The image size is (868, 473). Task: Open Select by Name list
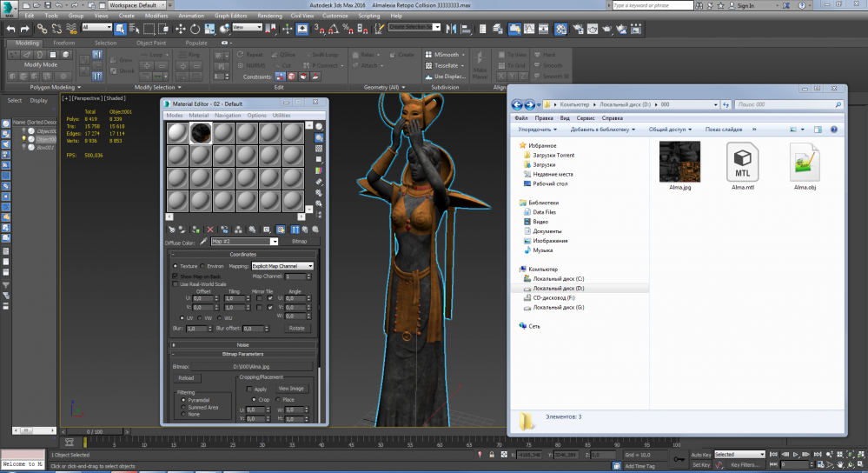(134, 29)
